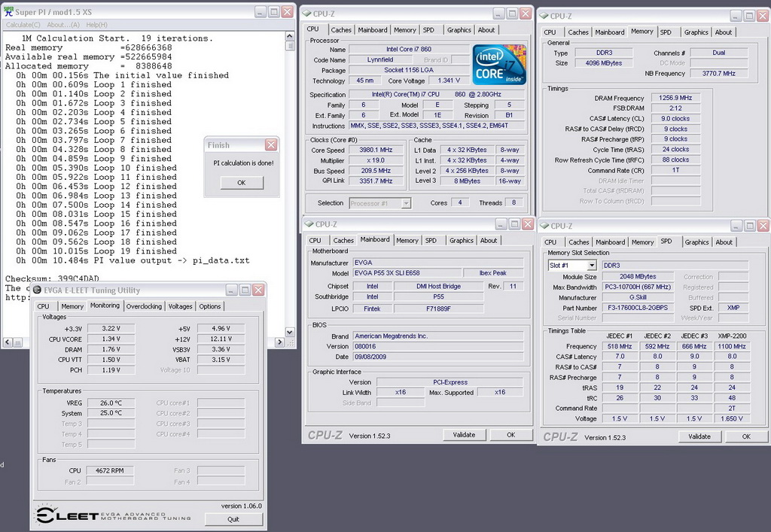Click the CPU-Z icon in Mainboard window title
This screenshot has width=771, height=532.
pos(309,224)
